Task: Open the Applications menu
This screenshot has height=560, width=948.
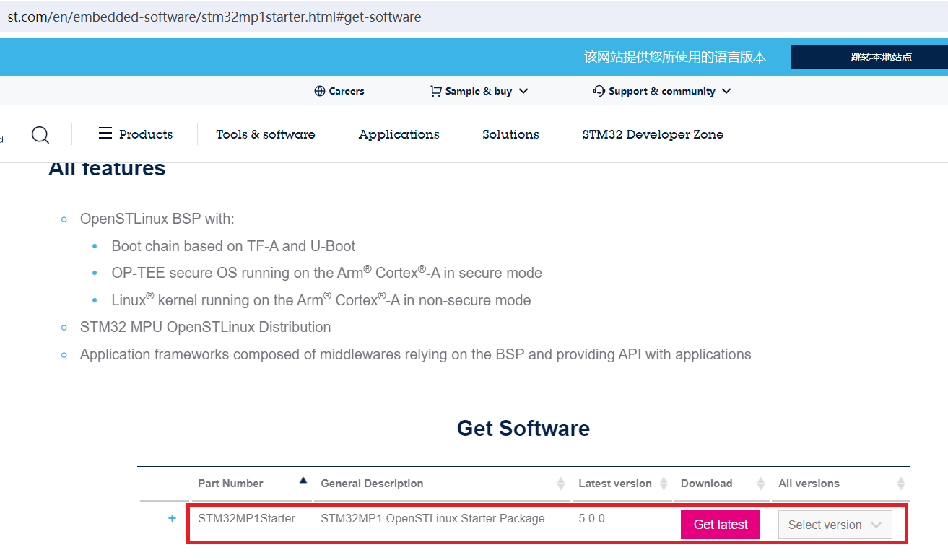Action: [399, 134]
